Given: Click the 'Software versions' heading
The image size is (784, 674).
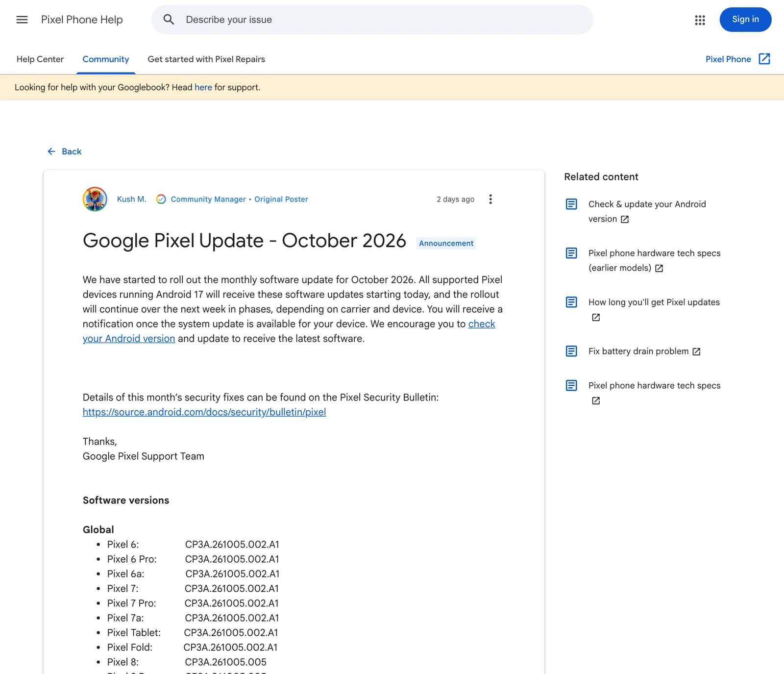Looking at the screenshot, I should pyautogui.click(x=126, y=500).
